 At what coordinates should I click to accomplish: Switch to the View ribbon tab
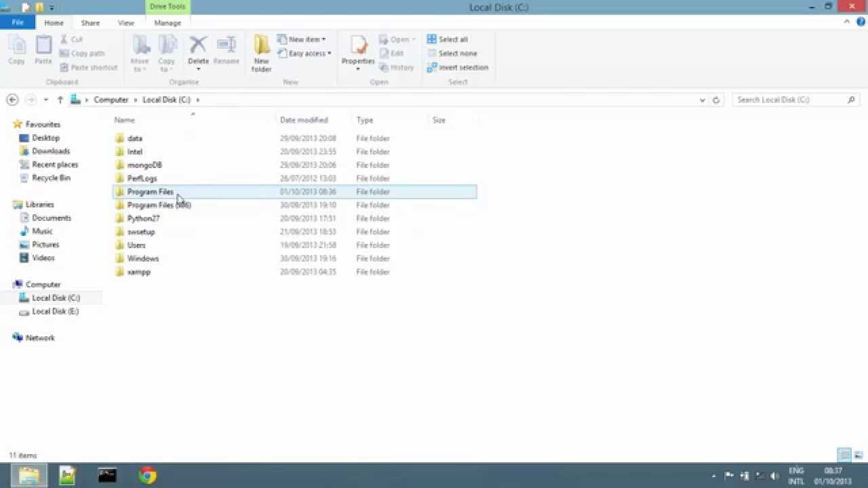pyautogui.click(x=126, y=22)
